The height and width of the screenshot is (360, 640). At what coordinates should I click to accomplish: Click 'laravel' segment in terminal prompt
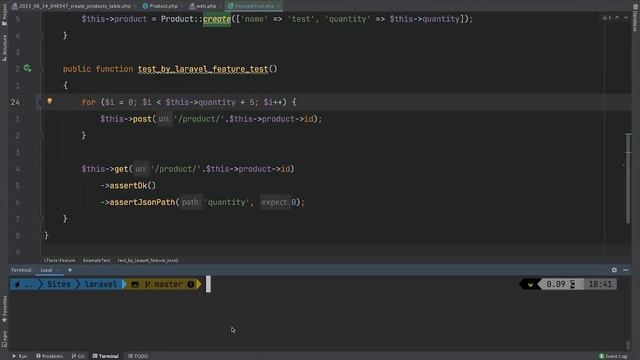(100, 284)
